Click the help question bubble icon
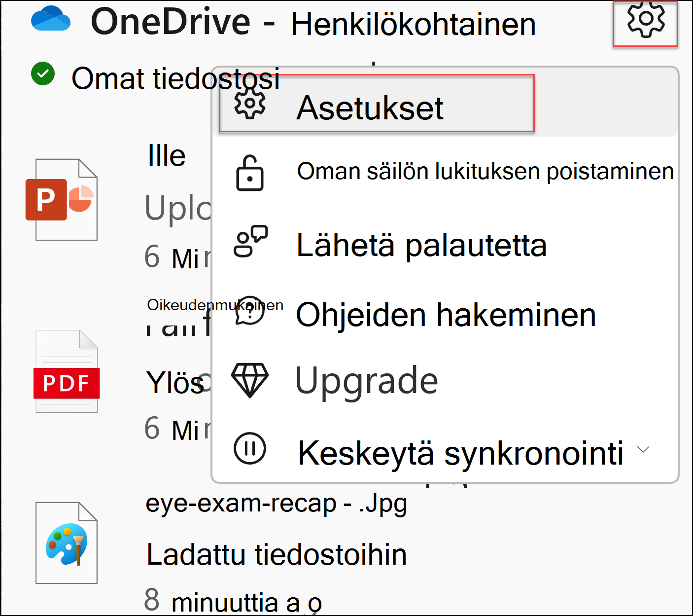 tap(250, 310)
